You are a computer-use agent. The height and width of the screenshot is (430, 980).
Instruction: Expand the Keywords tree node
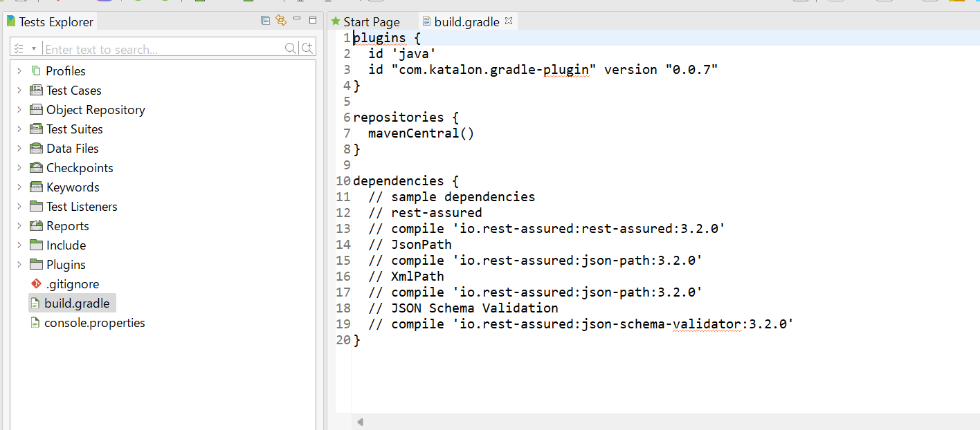pos(19,187)
